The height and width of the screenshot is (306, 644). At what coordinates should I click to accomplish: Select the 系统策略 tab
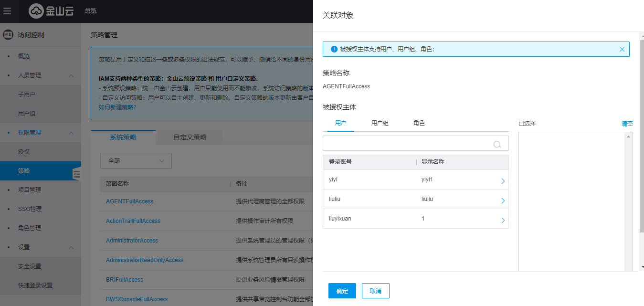point(123,137)
